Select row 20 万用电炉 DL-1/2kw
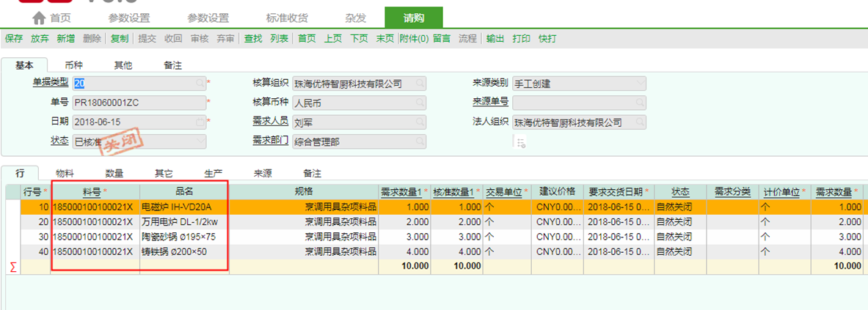The height and width of the screenshot is (310, 868). (x=180, y=221)
